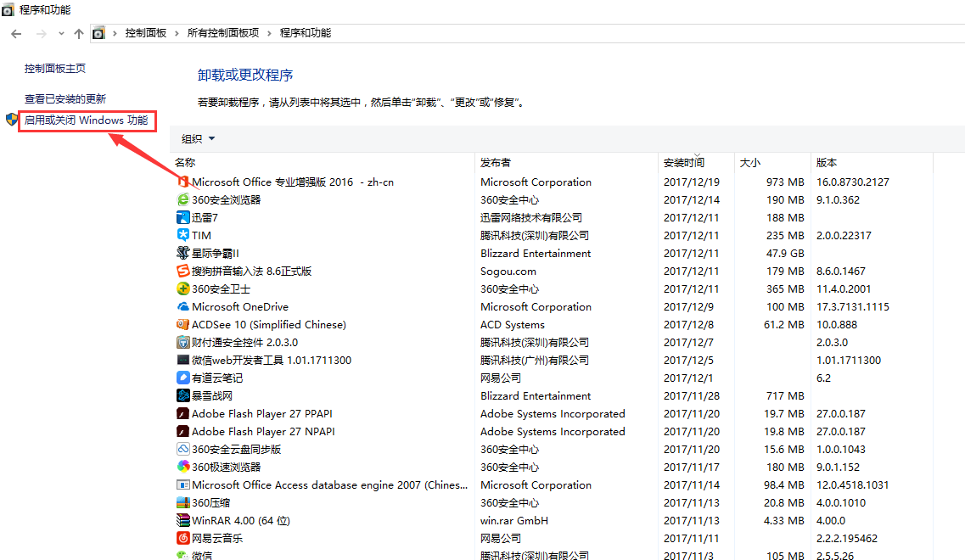
Task: Open 查看已安装的更新 link
Action: (x=65, y=98)
